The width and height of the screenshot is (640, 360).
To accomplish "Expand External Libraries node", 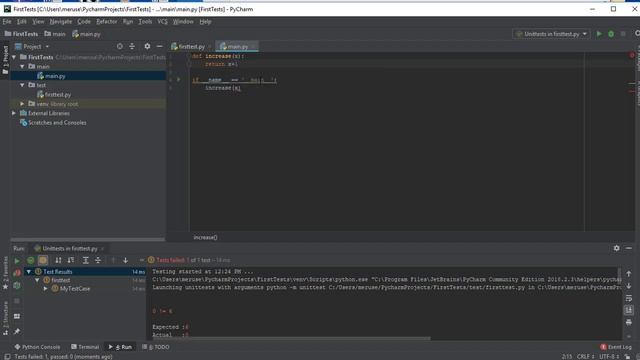I will pos(14,113).
